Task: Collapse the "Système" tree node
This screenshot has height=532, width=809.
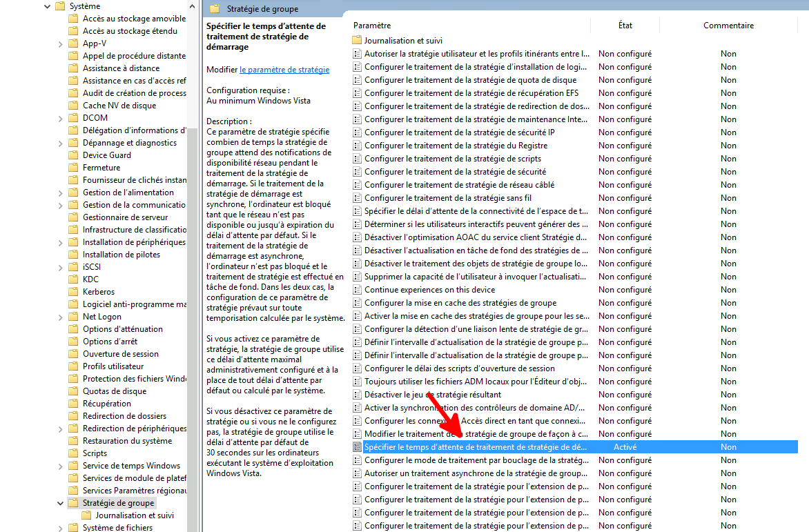Action: [46, 6]
